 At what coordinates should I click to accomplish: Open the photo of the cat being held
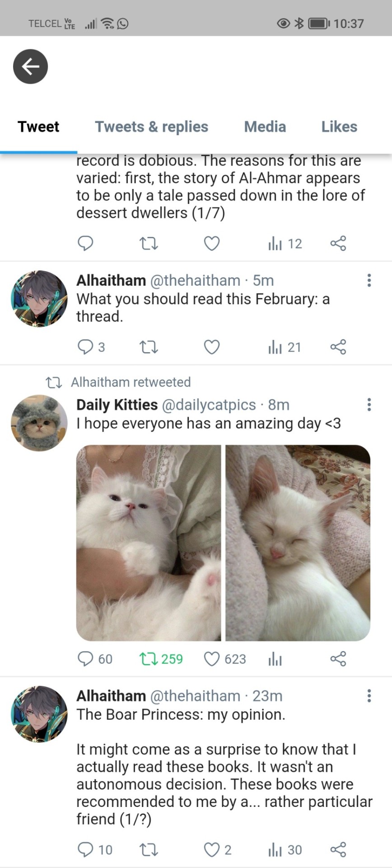pyautogui.click(x=149, y=543)
